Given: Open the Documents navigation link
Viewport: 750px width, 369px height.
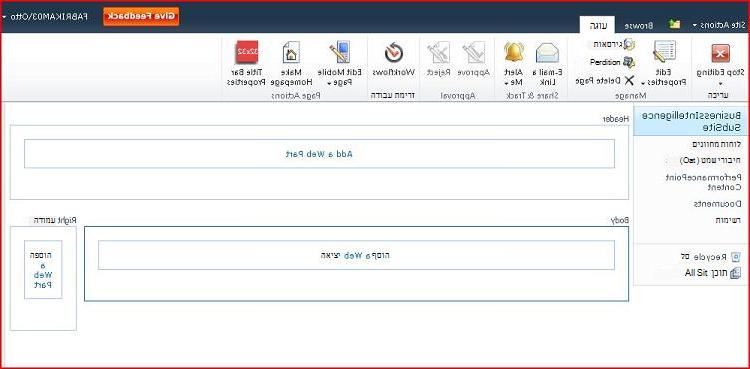Looking at the screenshot, I should click(x=718, y=204).
